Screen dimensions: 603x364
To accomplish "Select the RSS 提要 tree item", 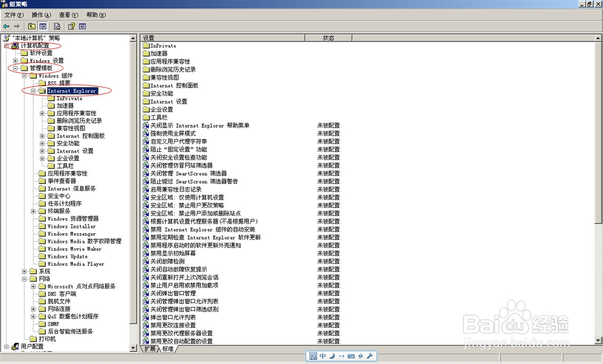I will click(59, 83).
